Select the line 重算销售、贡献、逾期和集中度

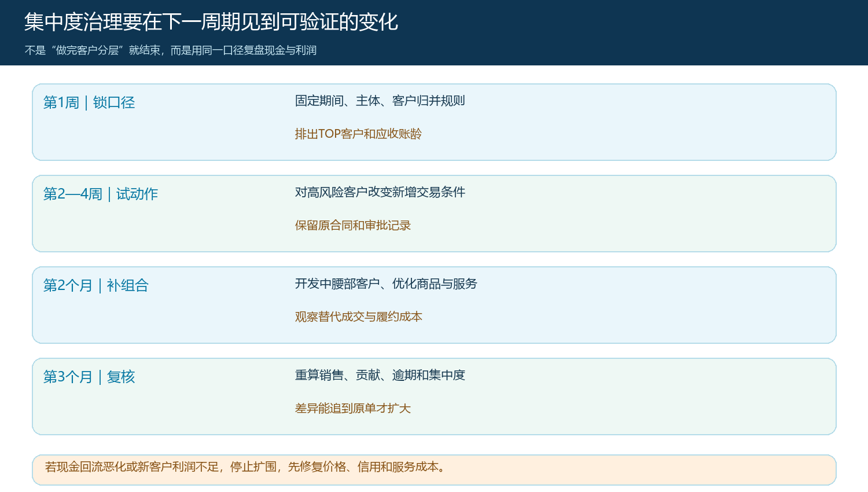coord(380,375)
